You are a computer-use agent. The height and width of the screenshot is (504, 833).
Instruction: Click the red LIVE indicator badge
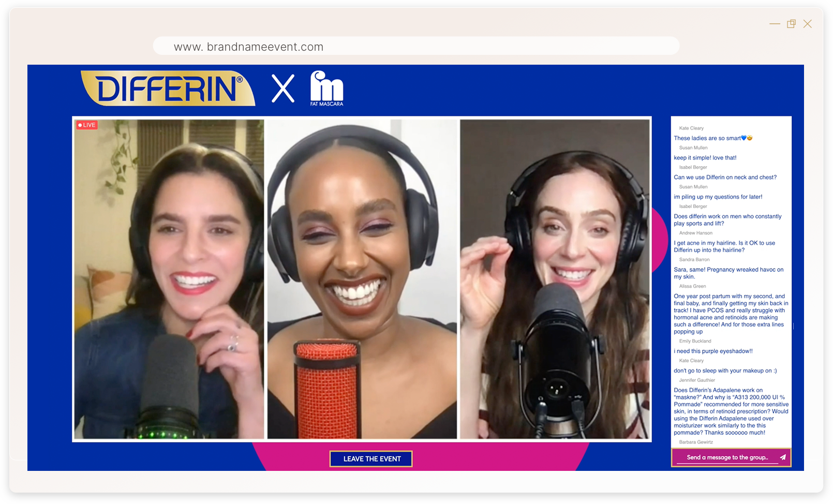pyautogui.click(x=87, y=125)
